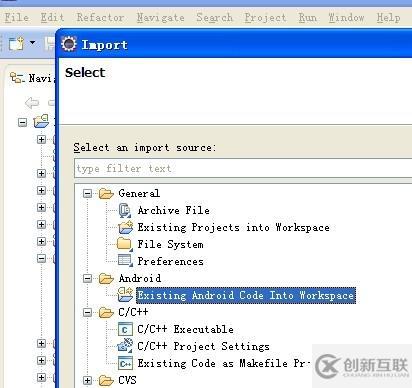This screenshot has width=412, height=388.
Task: Select the Android category label
Action: pyautogui.click(x=140, y=278)
